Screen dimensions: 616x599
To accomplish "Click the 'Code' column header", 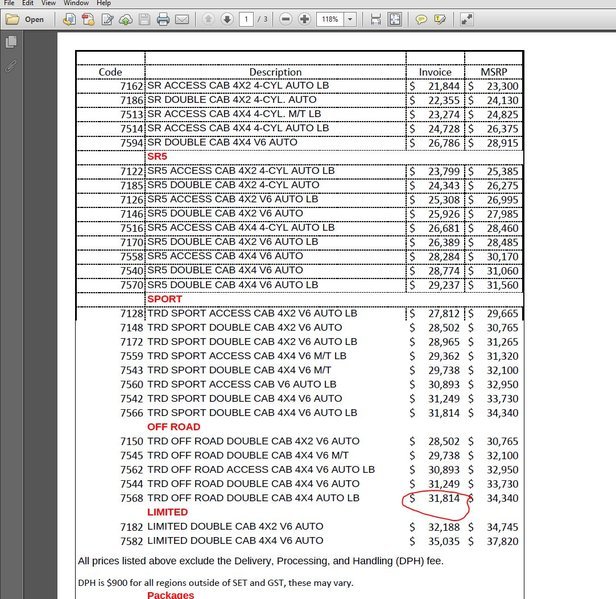I will 110,72.
